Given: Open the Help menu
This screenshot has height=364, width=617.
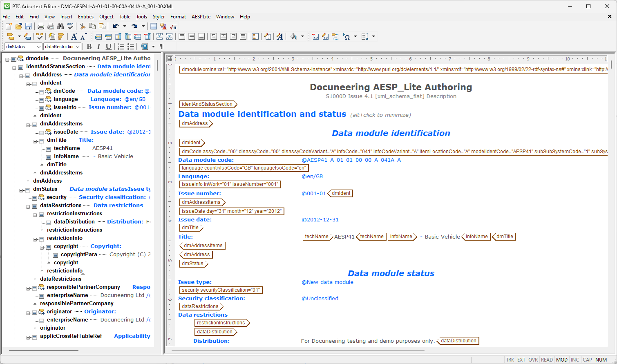Looking at the screenshot, I should tap(245, 17).
